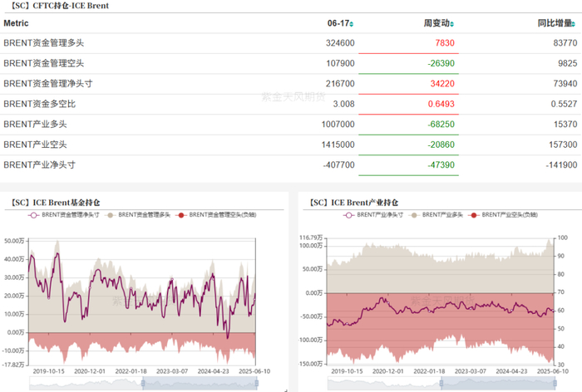Click weekly change value 34220
Screen dimensions: 582x392
[442, 84]
